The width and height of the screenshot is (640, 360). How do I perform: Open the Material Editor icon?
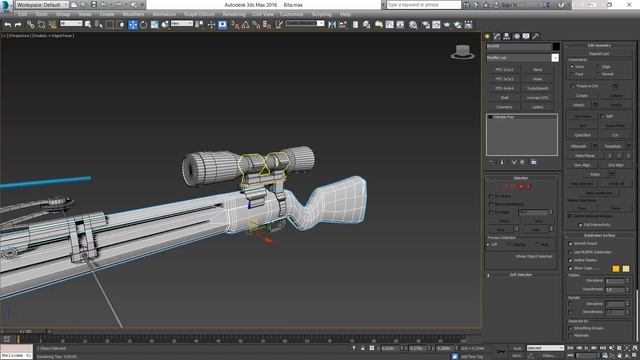(x=413, y=25)
